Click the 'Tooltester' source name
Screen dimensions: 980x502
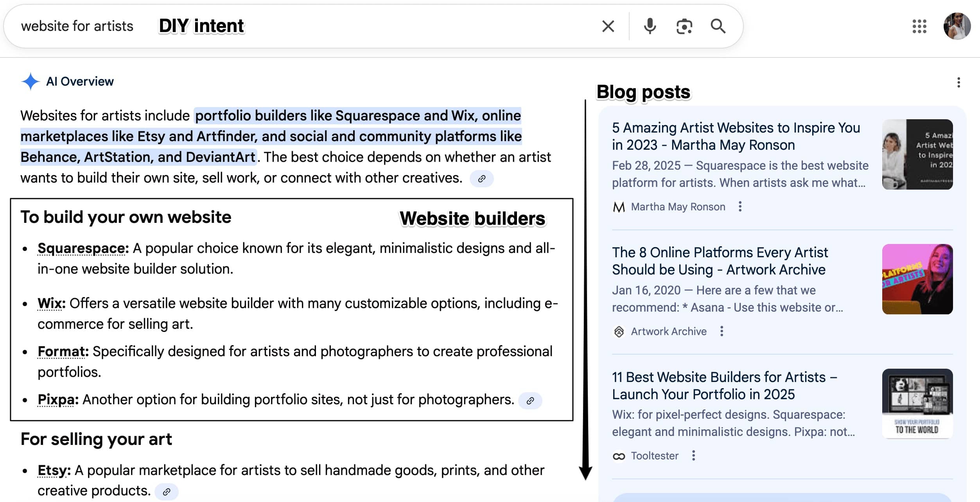[x=655, y=456]
